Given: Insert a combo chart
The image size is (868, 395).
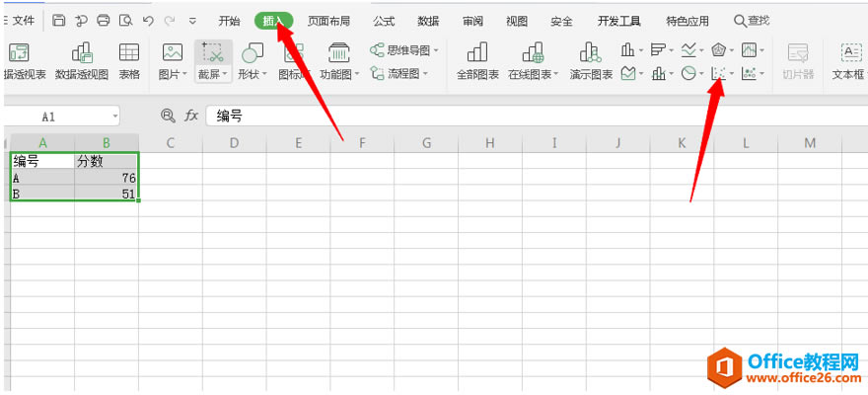Looking at the screenshot, I should (658, 73).
